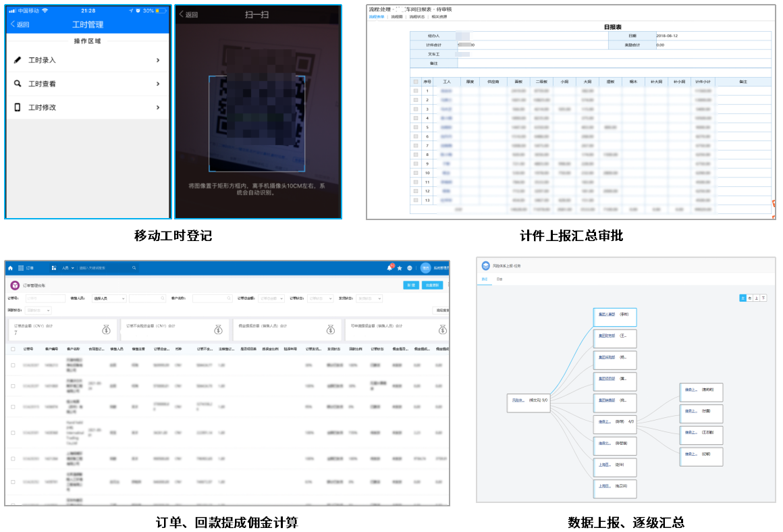The height and width of the screenshot is (532, 783).
Task: Switch to the 流程图 tab
Action: coord(397,17)
